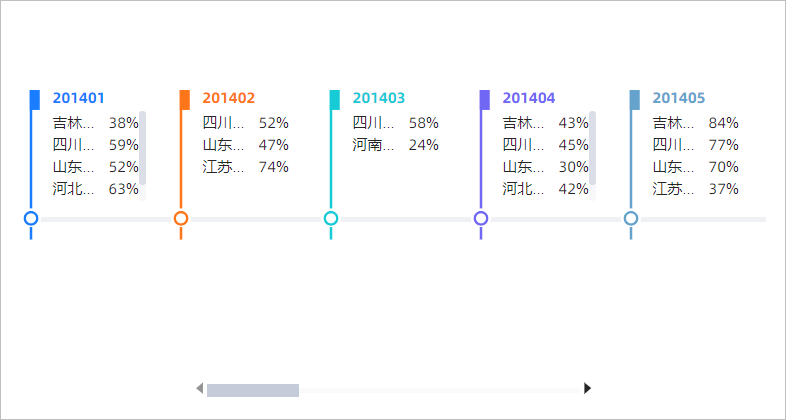
Task: Click the 吉林 84% row under 201405
Action: 695,123
